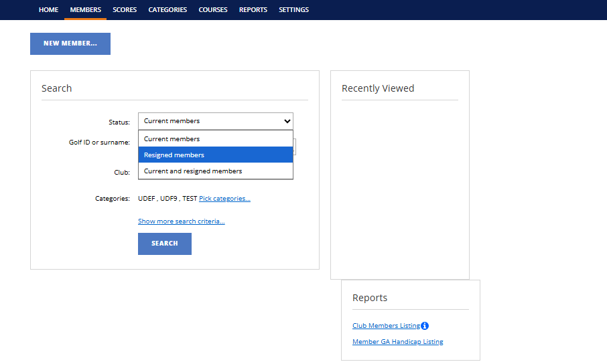Viewport: 607px width, 364px height.
Task: Open REPORTS from top menu
Action: click(253, 9)
